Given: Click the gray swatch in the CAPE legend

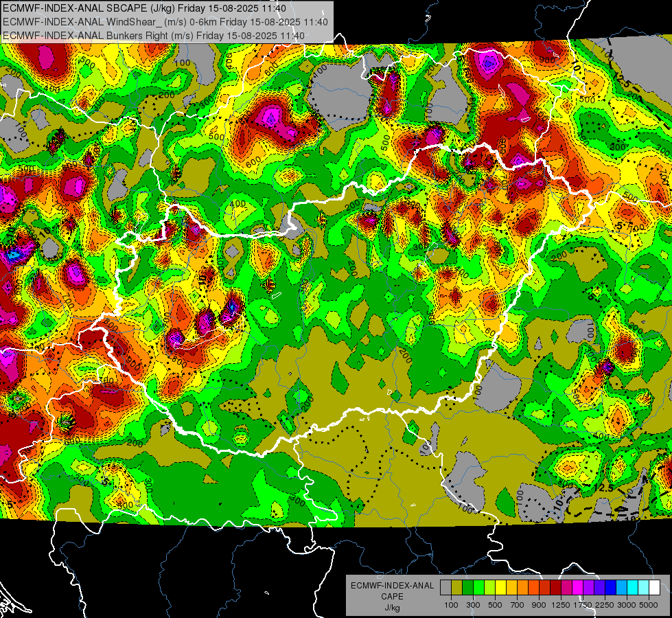Looking at the screenshot, I should point(445,588).
